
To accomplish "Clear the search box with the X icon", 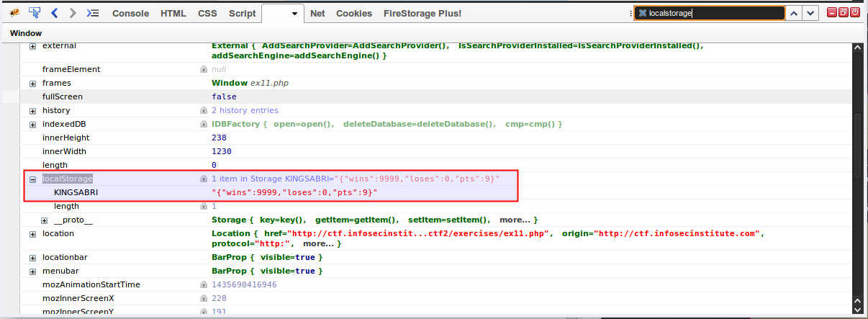I will [643, 13].
